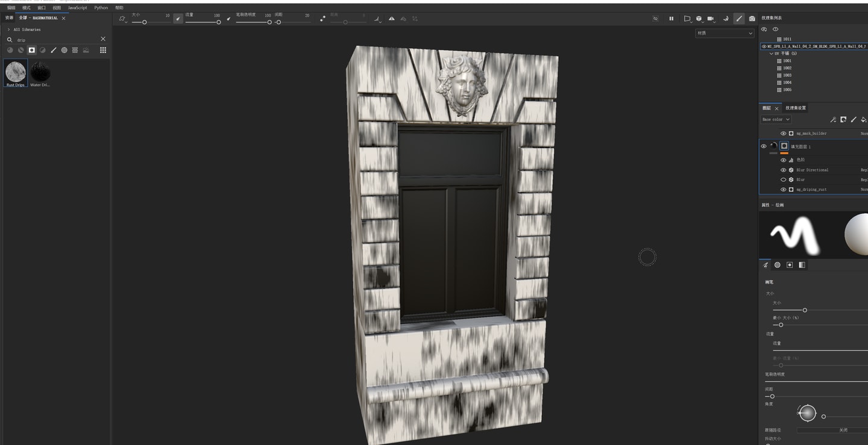
Task: Open the 帮助 menu
Action: click(119, 8)
